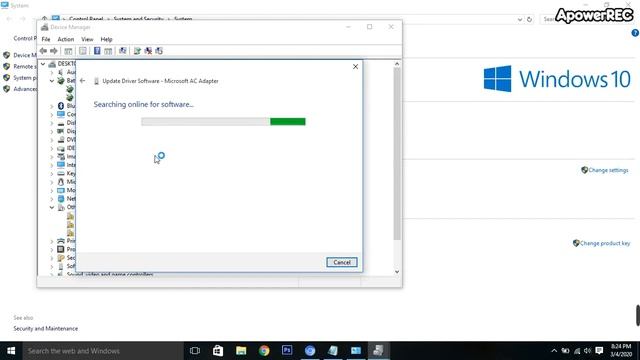The width and height of the screenshot is (640, 360).
Task: Click the scroll up arrow in Device Manager
Action: pos(397,64)
